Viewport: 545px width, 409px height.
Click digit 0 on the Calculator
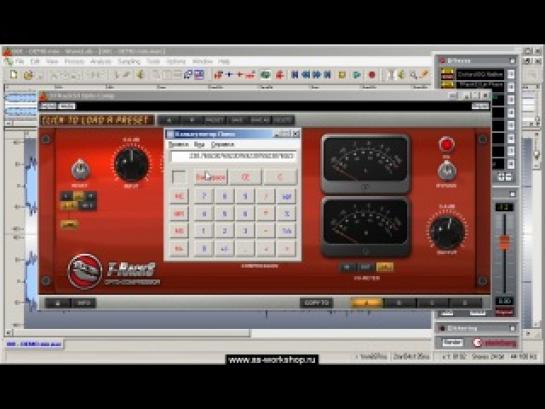point(204,248)
